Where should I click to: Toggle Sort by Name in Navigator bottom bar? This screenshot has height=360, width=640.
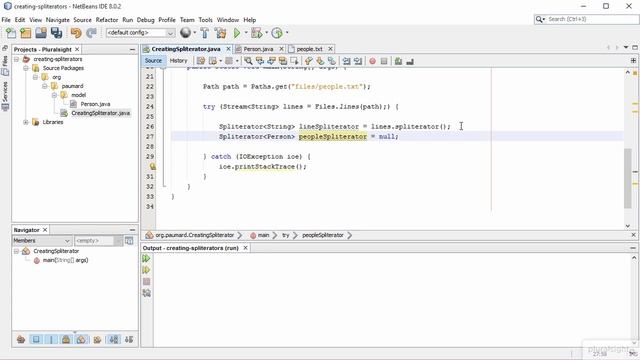tap(113, 339)
